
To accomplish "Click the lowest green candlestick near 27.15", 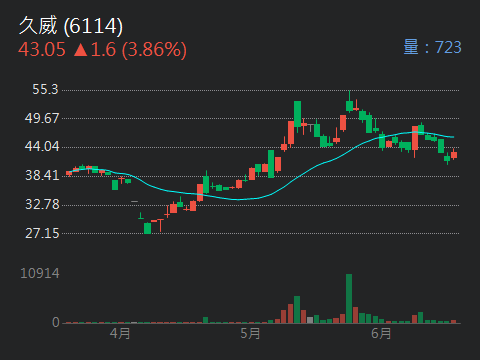I will click(147, 228).
